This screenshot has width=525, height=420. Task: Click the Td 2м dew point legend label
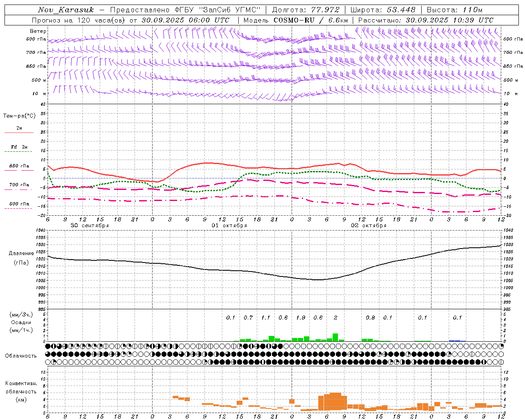coord(19,147)
